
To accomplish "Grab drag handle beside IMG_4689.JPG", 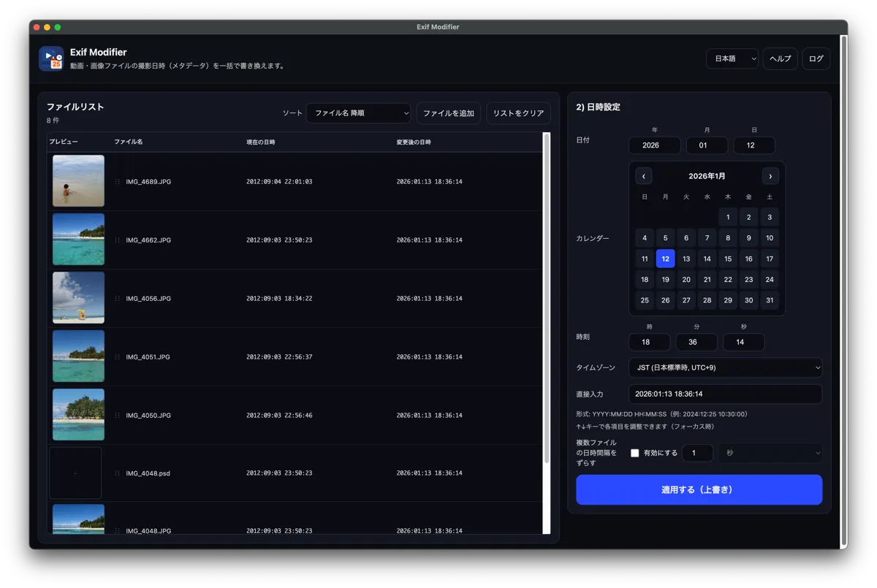I will [x=117, y=181].
